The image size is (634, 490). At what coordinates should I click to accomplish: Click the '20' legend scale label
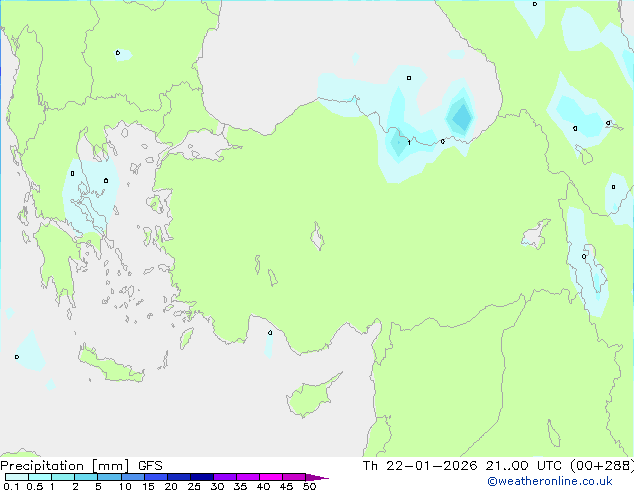point(171,486)
